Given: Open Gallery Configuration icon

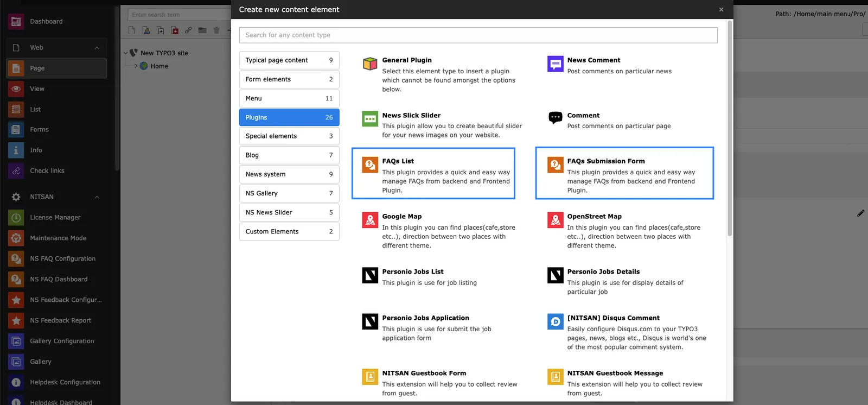Looking at the screenshot, I should [16, 341].
